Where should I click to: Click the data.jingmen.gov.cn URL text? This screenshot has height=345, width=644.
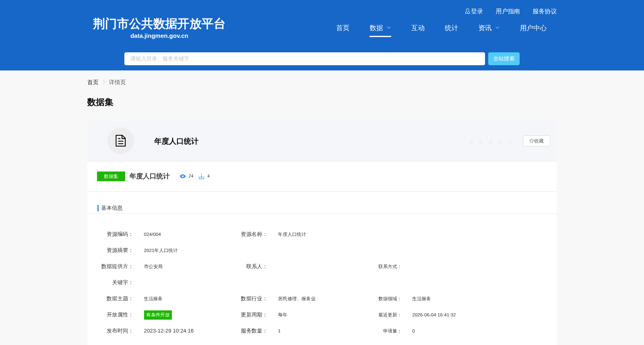[x=159, y=36]
